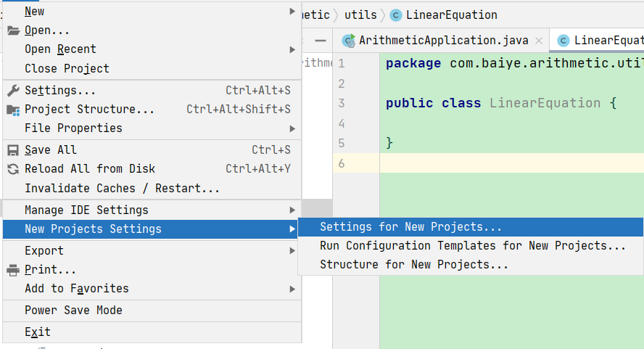Viewport: 644px width, 349px height.
Task: Click the Settings wrench icon
Action: (13, 91)
